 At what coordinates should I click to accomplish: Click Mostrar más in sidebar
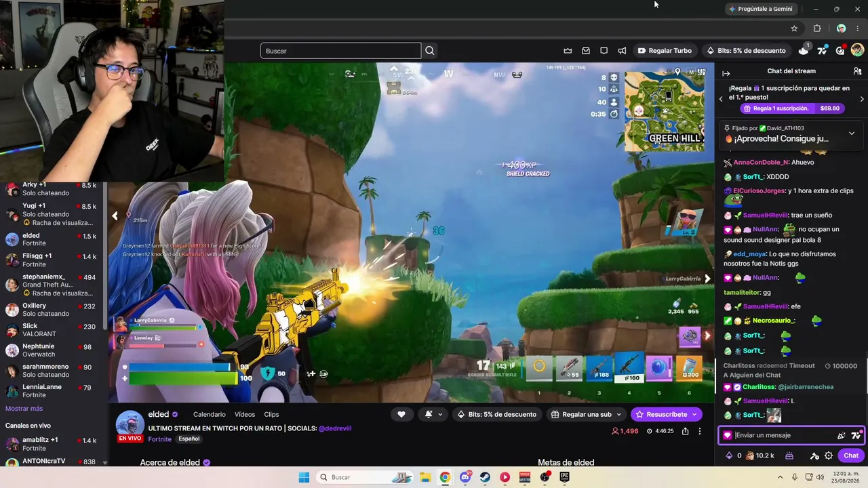tap(24, 409)
